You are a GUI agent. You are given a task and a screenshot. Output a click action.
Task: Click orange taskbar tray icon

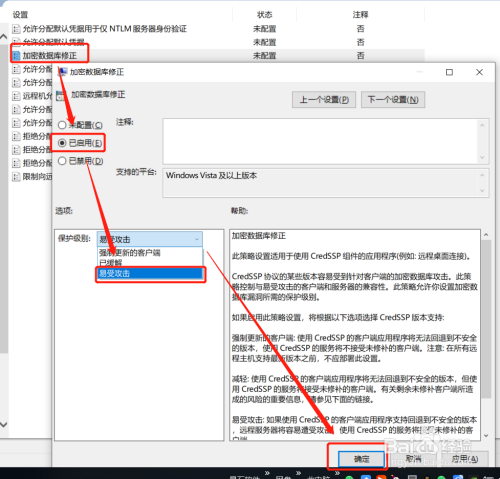(381, 477)
